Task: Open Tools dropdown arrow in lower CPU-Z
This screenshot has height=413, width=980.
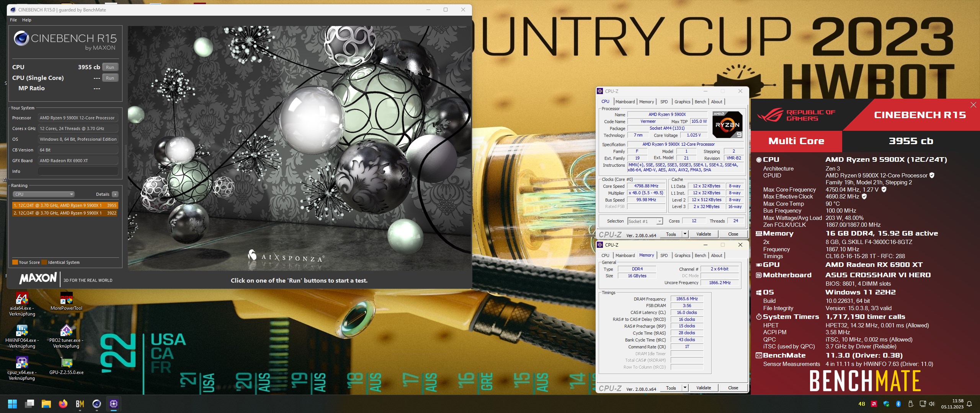Action: (685, 388)
